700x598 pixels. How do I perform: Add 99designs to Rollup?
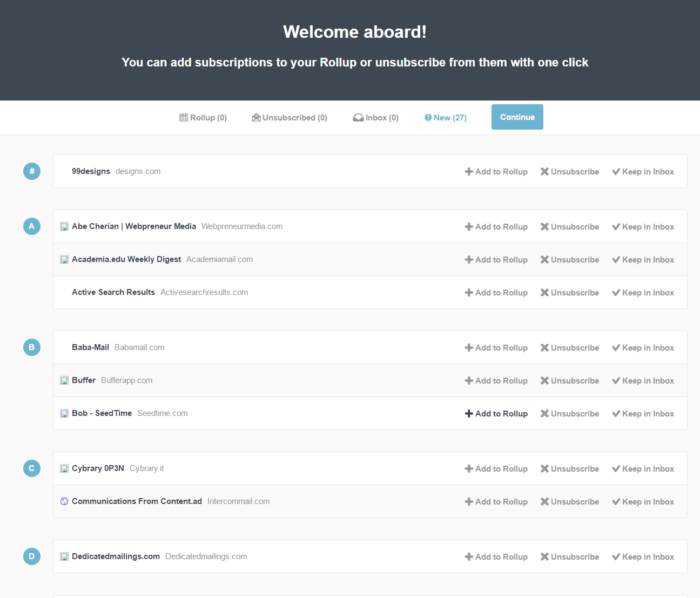496,172
